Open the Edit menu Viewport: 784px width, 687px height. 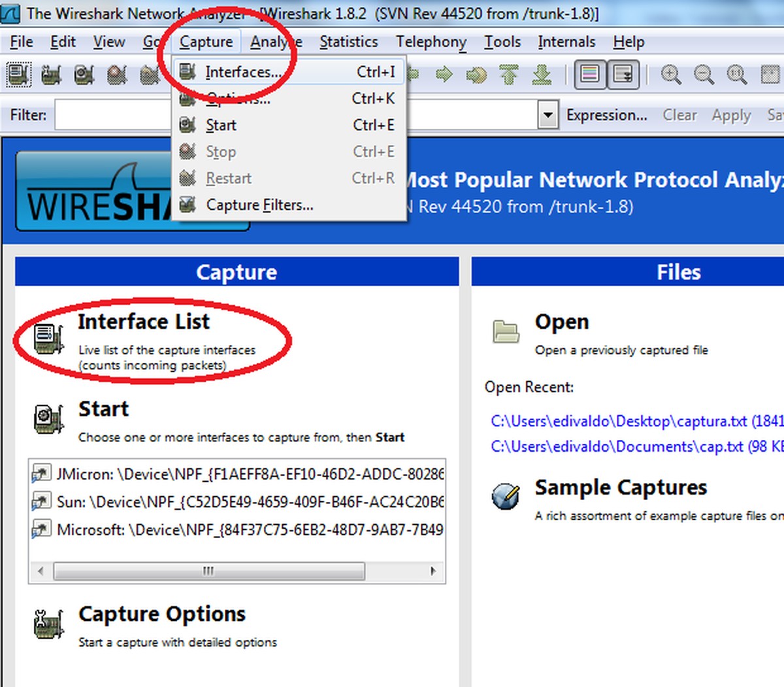[x=63, y=42]
